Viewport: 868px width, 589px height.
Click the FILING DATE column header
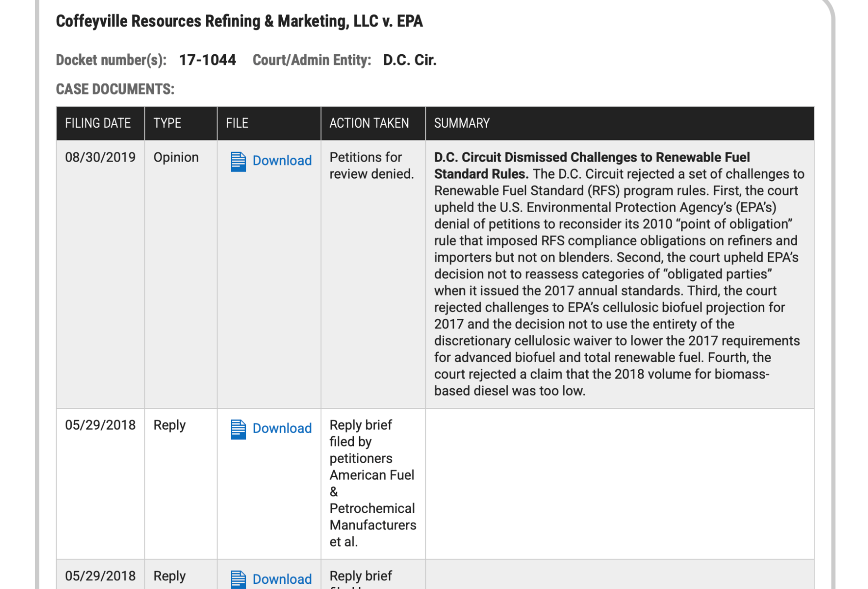(98, 123)
